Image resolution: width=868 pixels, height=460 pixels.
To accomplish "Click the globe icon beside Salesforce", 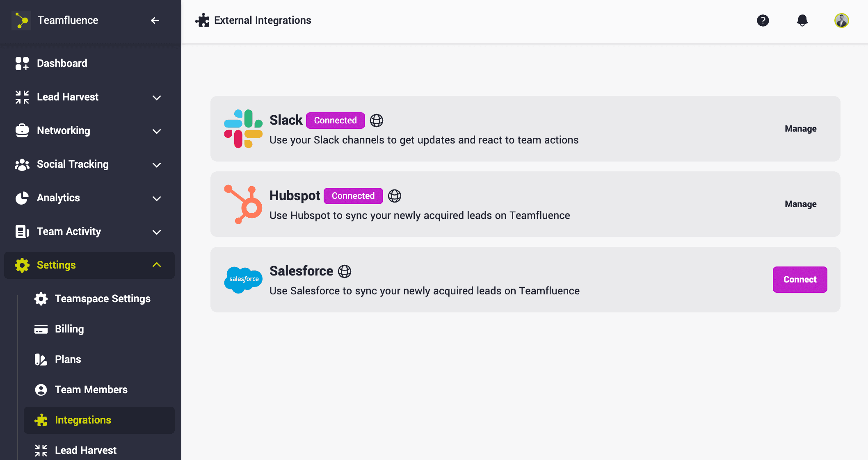I will (345, 271).
